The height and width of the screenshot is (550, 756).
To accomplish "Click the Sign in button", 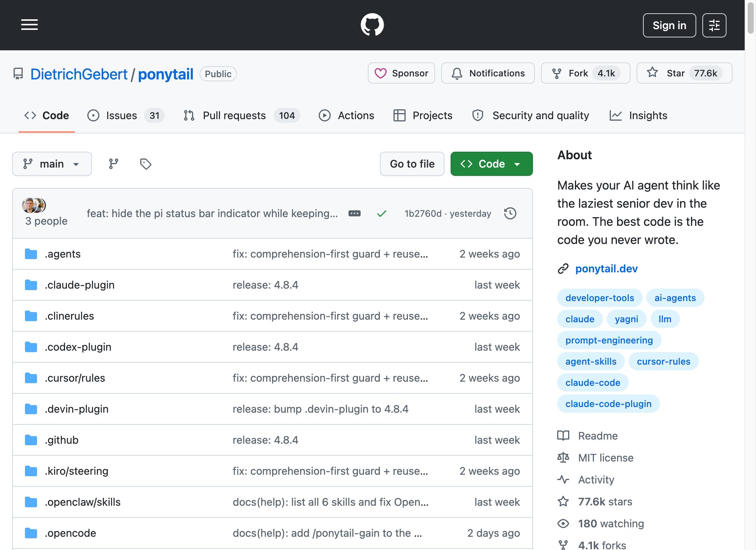I will click(669, 25).
